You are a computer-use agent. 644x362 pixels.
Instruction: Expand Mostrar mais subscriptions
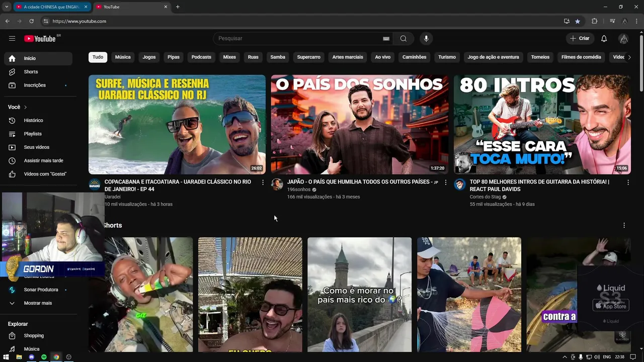[38, 303]
